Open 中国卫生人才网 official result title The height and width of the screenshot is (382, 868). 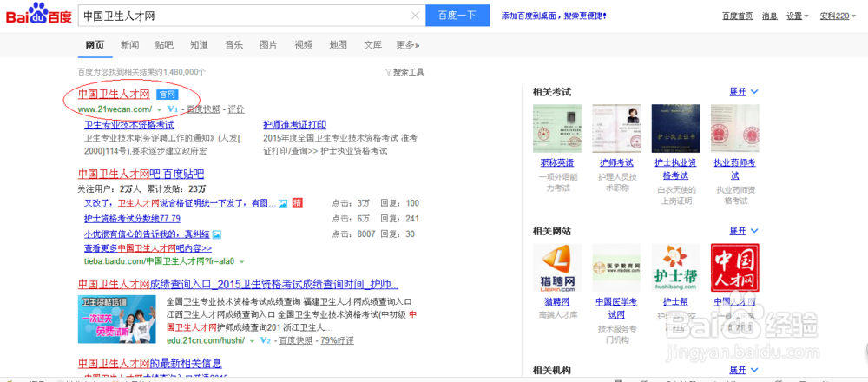pos(114,93)
